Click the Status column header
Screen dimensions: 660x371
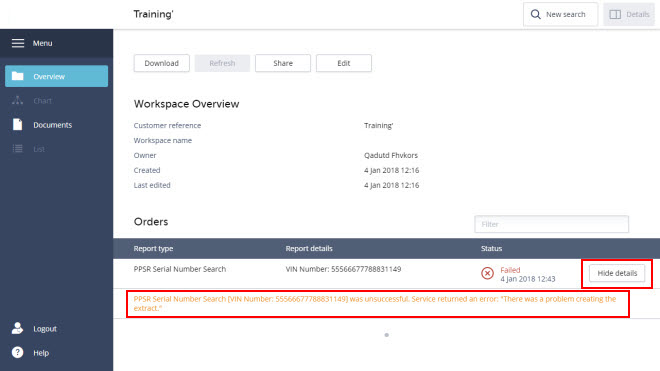point(491,248)
